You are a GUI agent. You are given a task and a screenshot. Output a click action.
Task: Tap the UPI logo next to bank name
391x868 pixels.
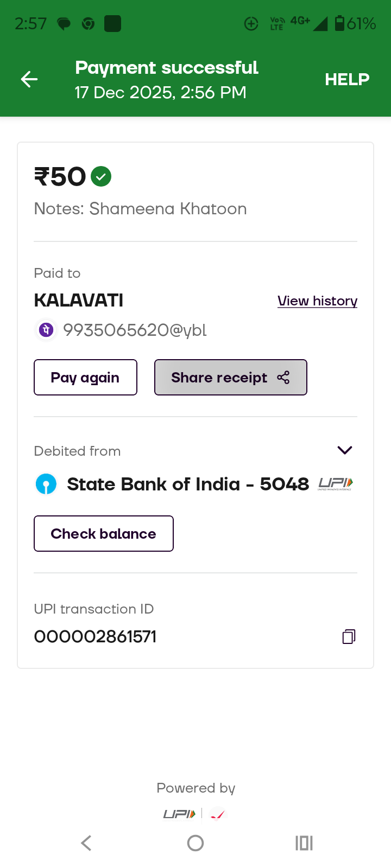[335, 483]
